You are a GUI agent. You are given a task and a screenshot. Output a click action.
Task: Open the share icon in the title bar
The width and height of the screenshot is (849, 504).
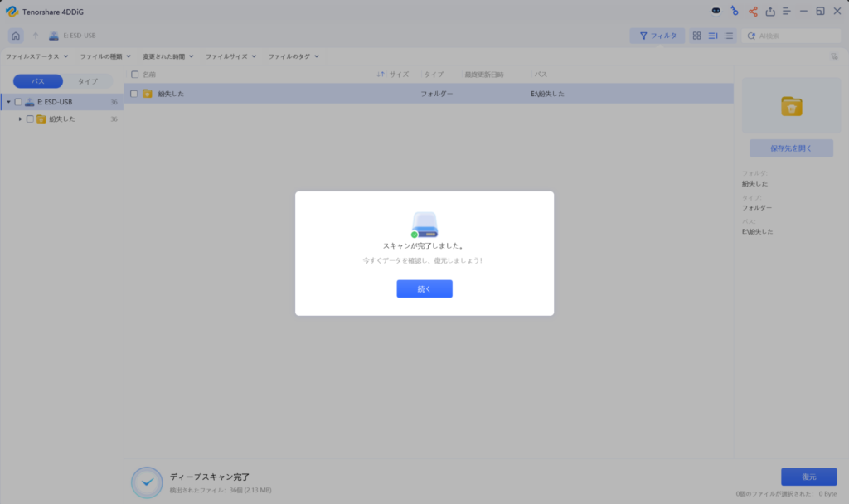(752, 11)
